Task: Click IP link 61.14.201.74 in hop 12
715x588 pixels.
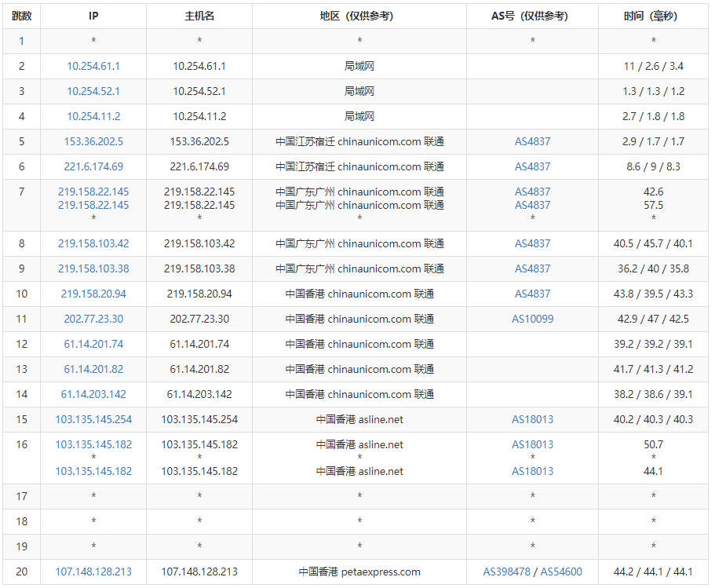Action: point(93,345)
